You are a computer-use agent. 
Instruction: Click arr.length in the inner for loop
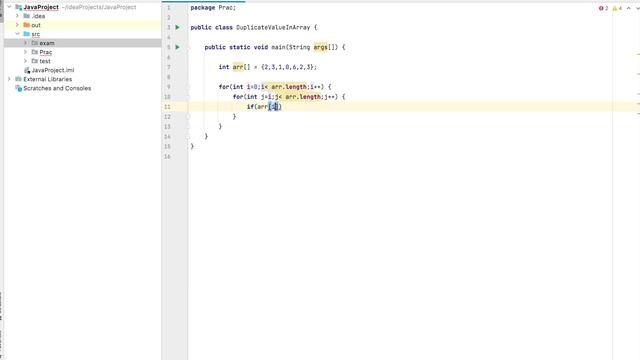303,97
